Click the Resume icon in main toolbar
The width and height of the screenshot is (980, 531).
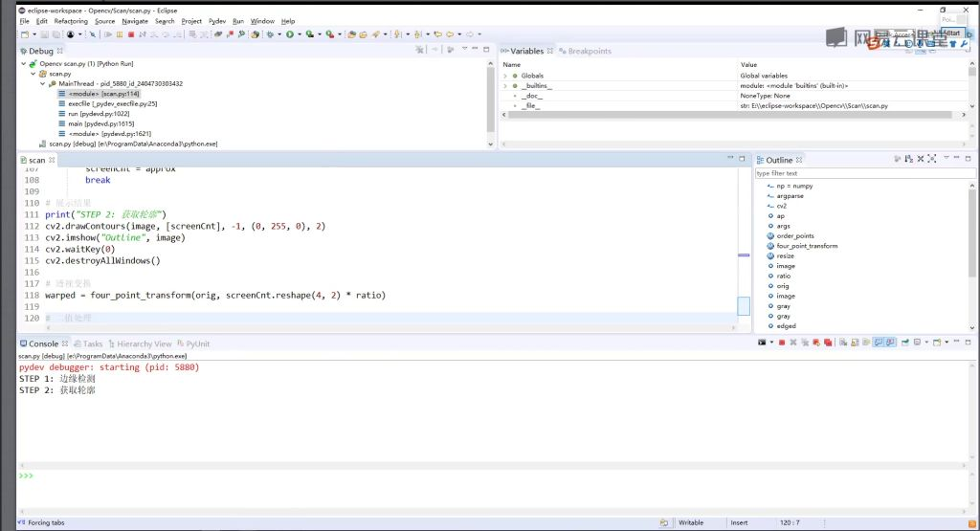108,34
